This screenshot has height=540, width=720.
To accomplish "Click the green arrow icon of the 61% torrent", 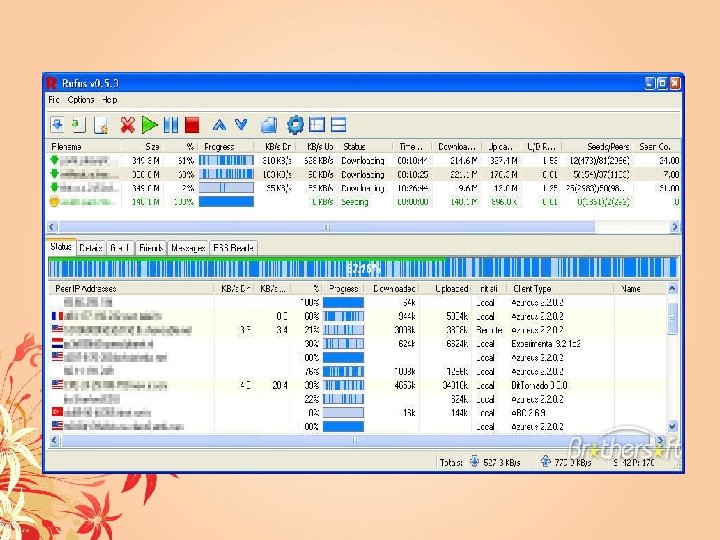I will [x=55, y=160].
